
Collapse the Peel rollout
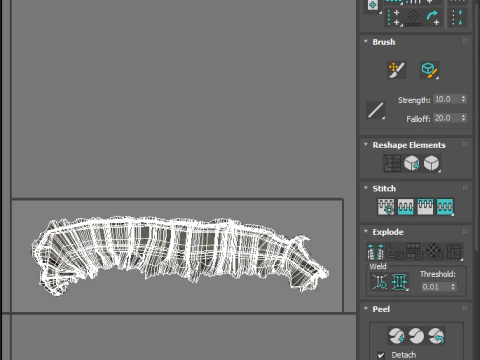[x=366, y=309]
